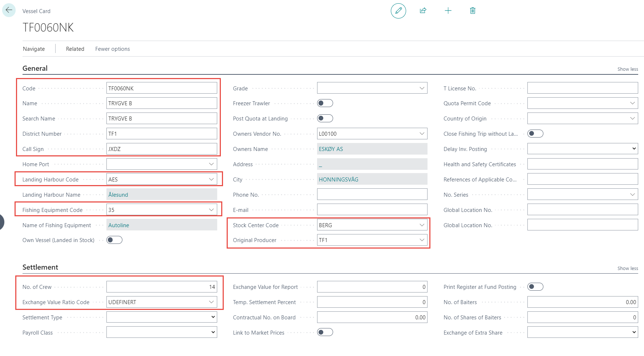Click the pencil edit icon
Screen dimensions: 644x356
click(x=398, y=11)
